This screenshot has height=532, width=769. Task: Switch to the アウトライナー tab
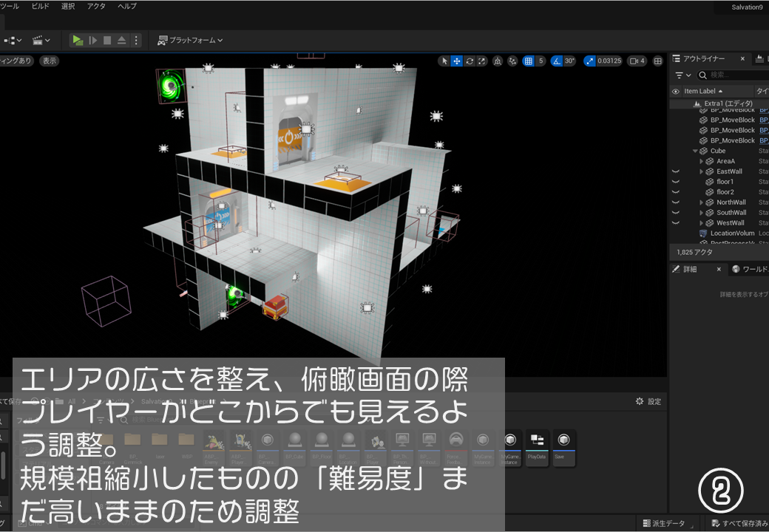tap(703, 59)
